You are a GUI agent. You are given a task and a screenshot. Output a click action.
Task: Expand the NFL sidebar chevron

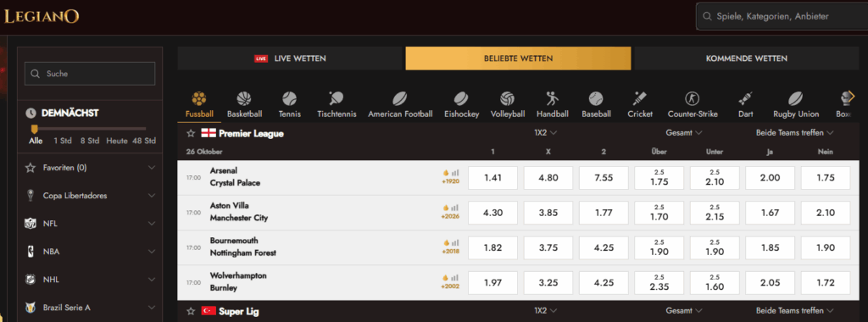(152, 224)
